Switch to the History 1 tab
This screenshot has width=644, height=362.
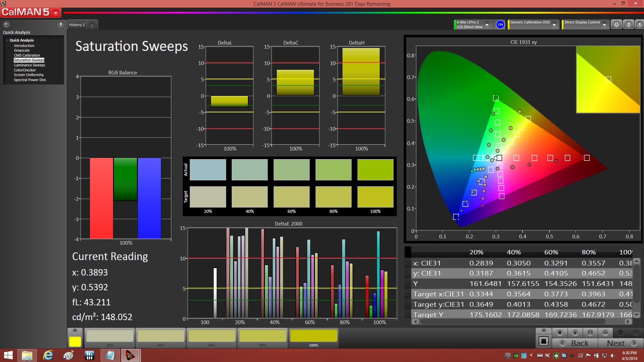77,25
